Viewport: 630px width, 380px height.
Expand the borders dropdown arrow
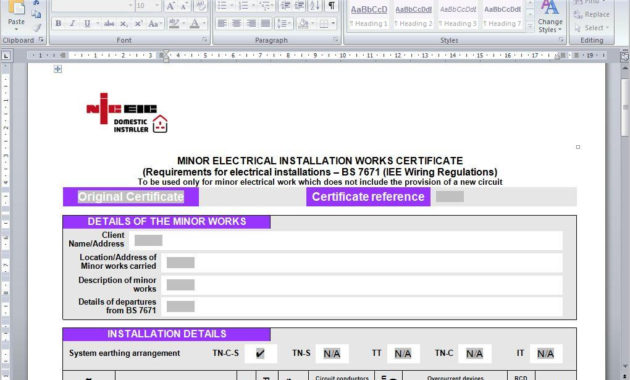tap(333, 24)
